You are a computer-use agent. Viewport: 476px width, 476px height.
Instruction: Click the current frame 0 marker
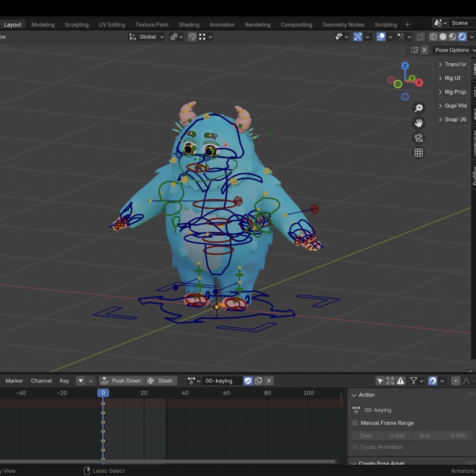point(103,393)
